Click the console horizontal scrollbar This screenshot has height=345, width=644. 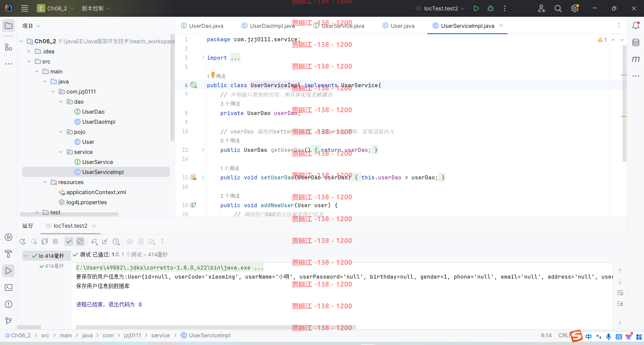pos(216,327)
